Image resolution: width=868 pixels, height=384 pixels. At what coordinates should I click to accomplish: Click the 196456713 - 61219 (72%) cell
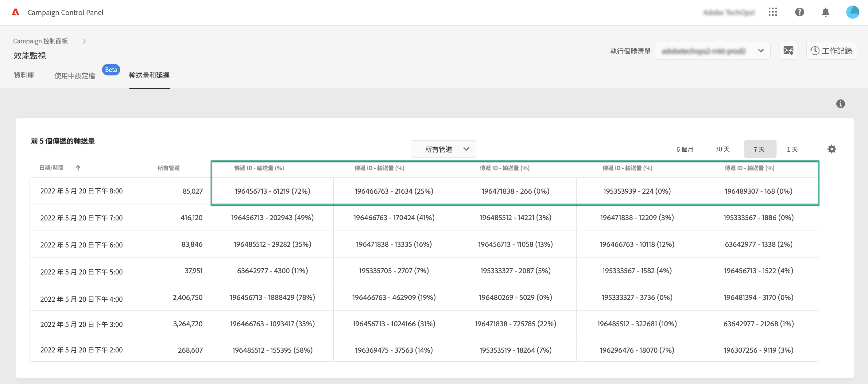272,191
